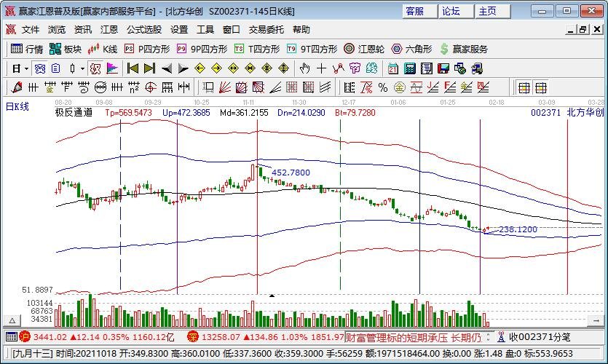Click the magenta flag chart icon
The height and width of the screenshot is (364, 608).
click(112, 69)
